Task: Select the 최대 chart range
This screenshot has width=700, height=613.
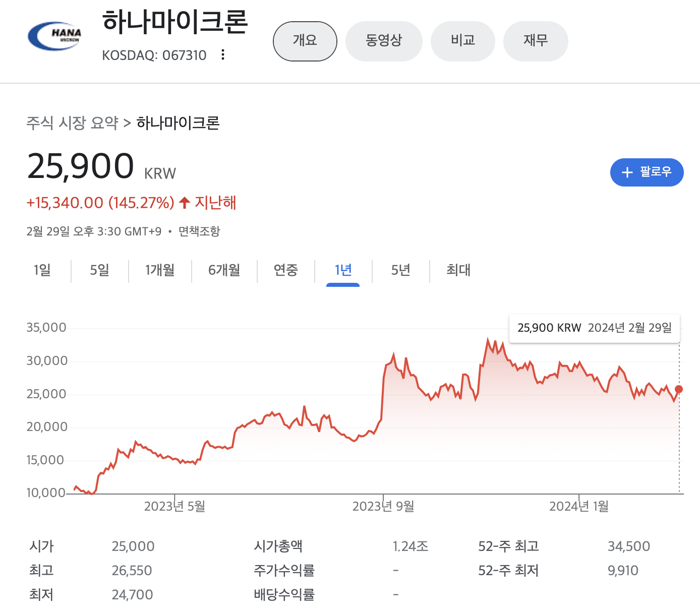Action: click(x=458, y=270)
